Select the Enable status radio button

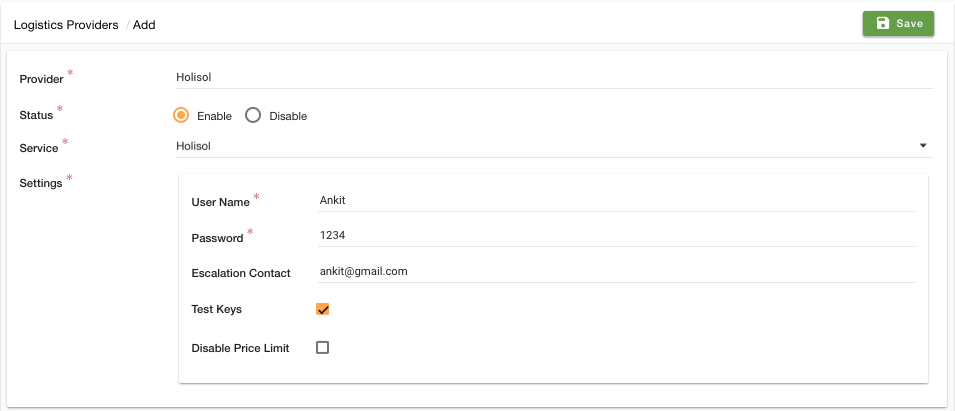(181, 116)
